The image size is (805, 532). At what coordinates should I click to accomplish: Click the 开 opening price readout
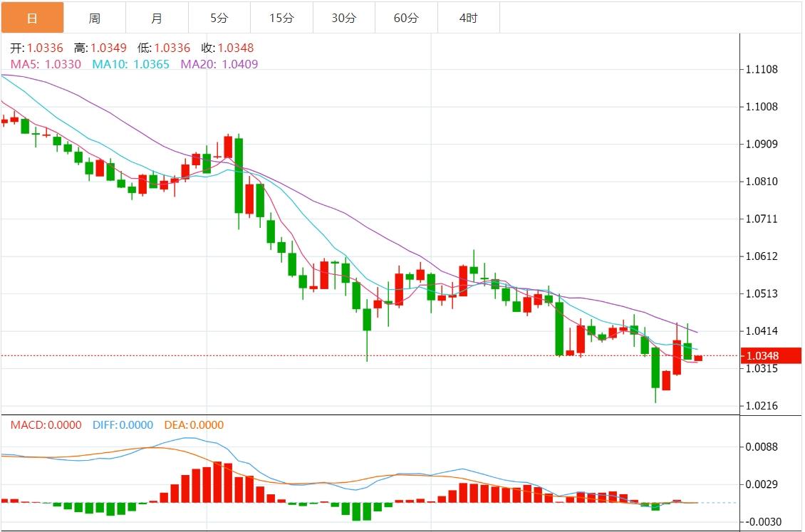(36, 48)
